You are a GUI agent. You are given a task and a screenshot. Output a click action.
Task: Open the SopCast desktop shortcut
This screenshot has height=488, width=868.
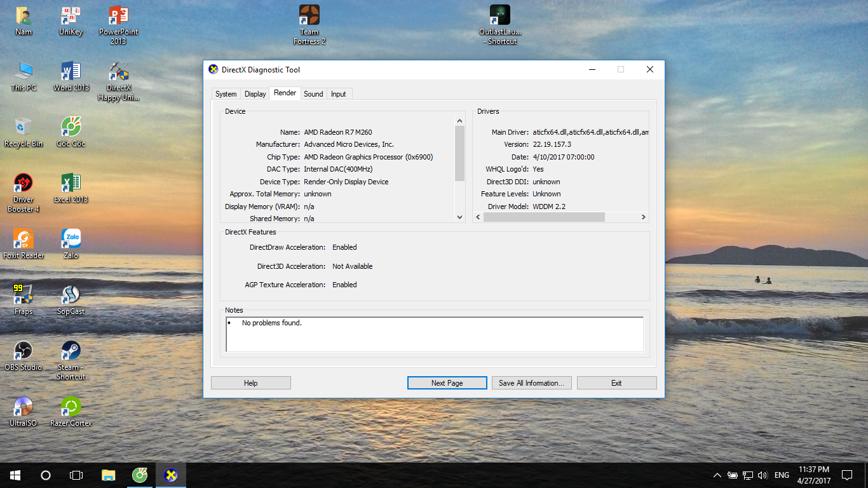pos(71,301)
